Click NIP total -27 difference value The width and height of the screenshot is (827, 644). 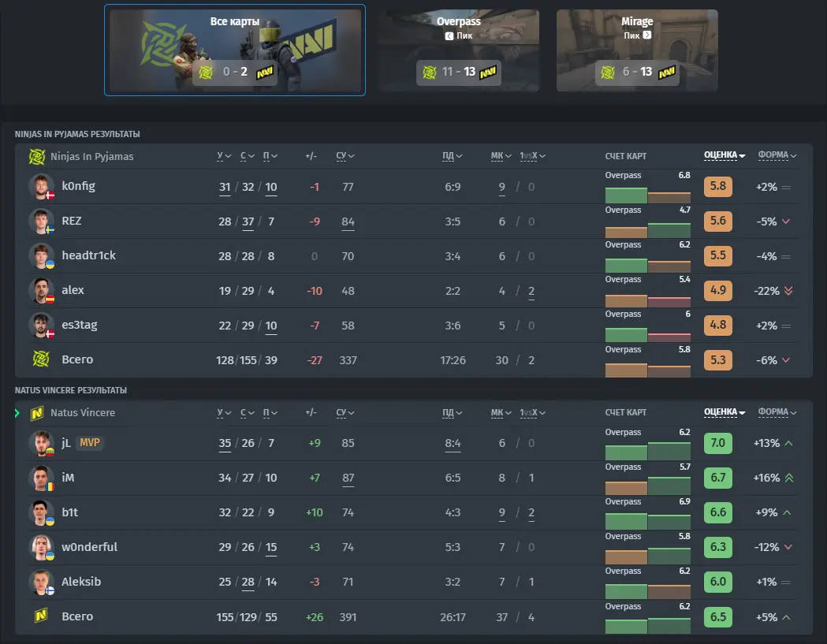point(315,360)
